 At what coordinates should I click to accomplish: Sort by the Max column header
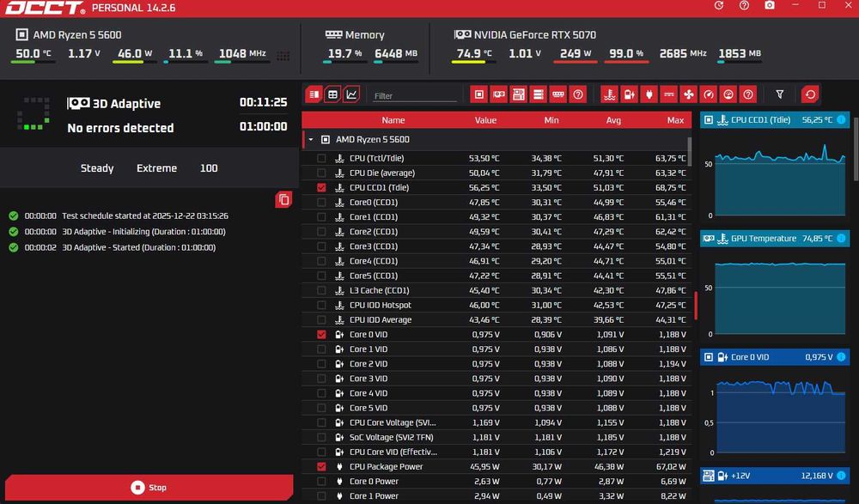[x=675, y=120]
